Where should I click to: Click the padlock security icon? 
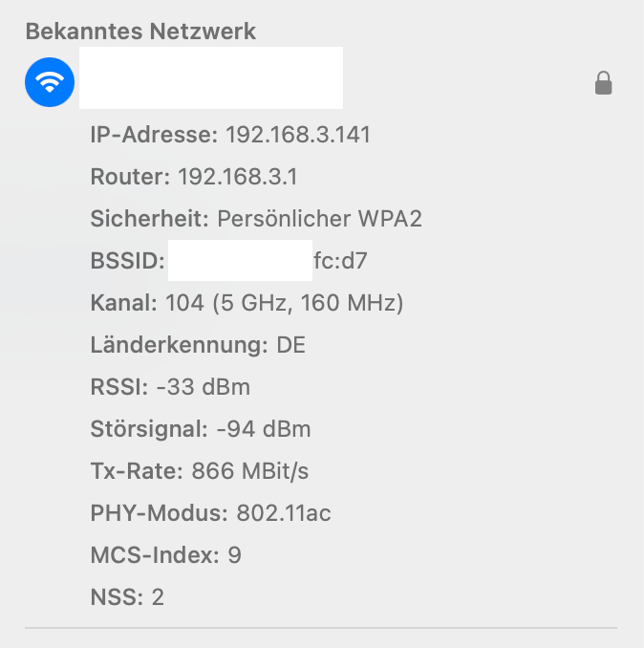click(x=603, y=84)
